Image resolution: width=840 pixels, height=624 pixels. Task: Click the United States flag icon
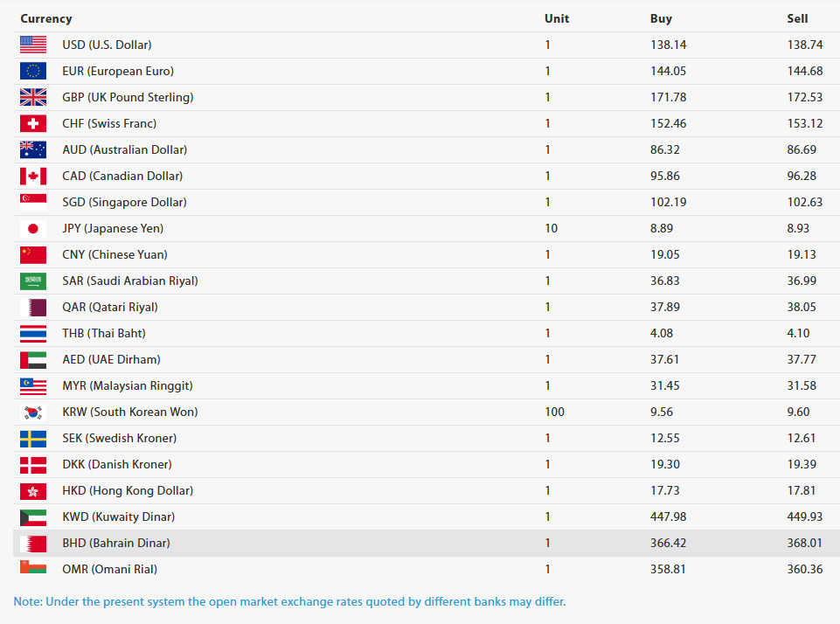(32, 45)
